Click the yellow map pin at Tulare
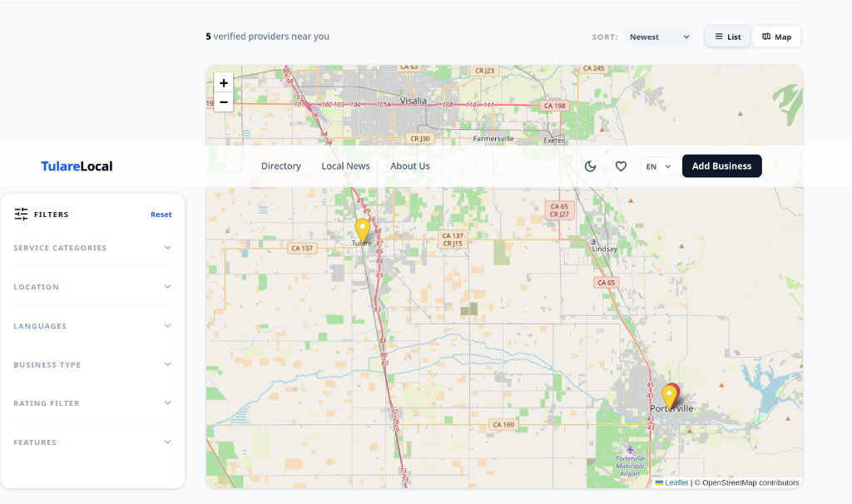Screen dimensions: 852x504 point(363,230)
